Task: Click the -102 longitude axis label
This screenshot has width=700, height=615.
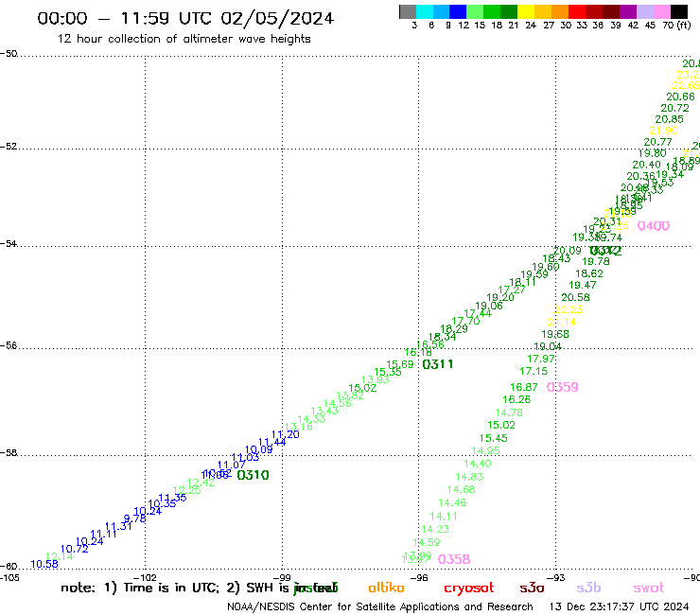Action: [145, 578]
